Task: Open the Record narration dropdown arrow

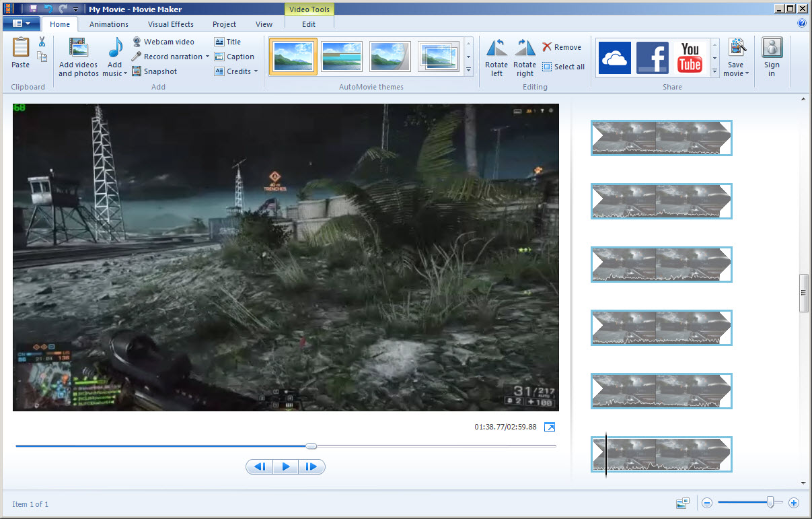Action: click(x=207, y=57)
